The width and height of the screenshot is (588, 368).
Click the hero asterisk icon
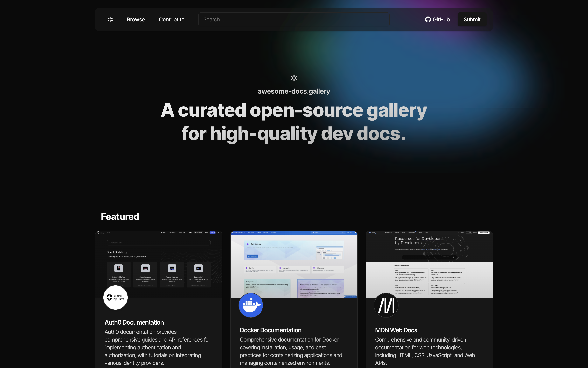[294, 78]
